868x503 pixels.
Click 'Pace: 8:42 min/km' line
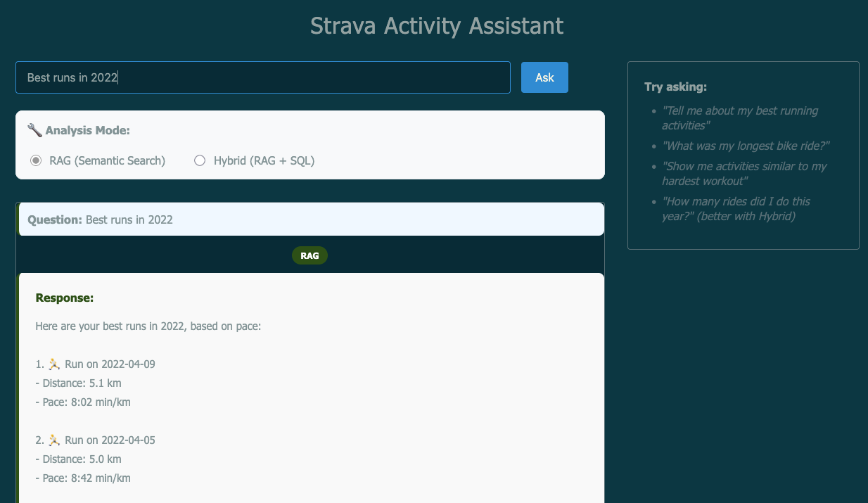[x=83, y=478]
